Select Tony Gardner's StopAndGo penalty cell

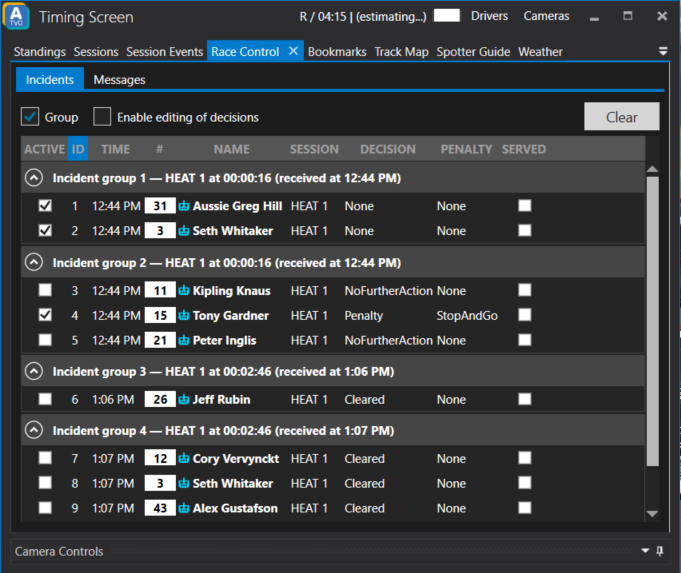467,315
